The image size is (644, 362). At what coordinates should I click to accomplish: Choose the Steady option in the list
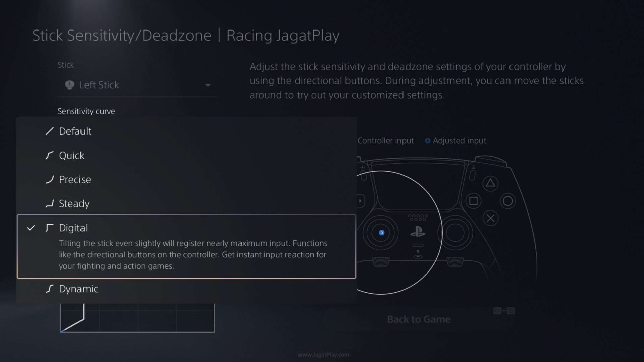[186, 204]
